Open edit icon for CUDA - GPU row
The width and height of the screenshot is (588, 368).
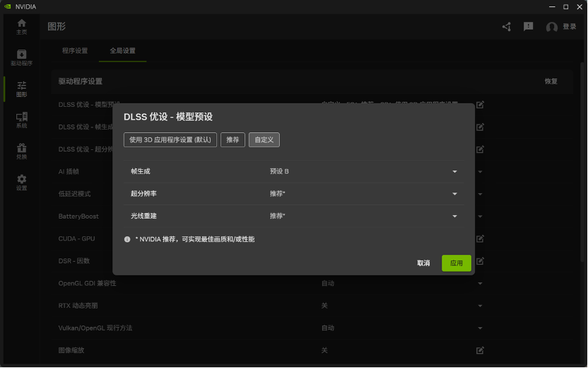pyautogui.click(x=480, y=238)
